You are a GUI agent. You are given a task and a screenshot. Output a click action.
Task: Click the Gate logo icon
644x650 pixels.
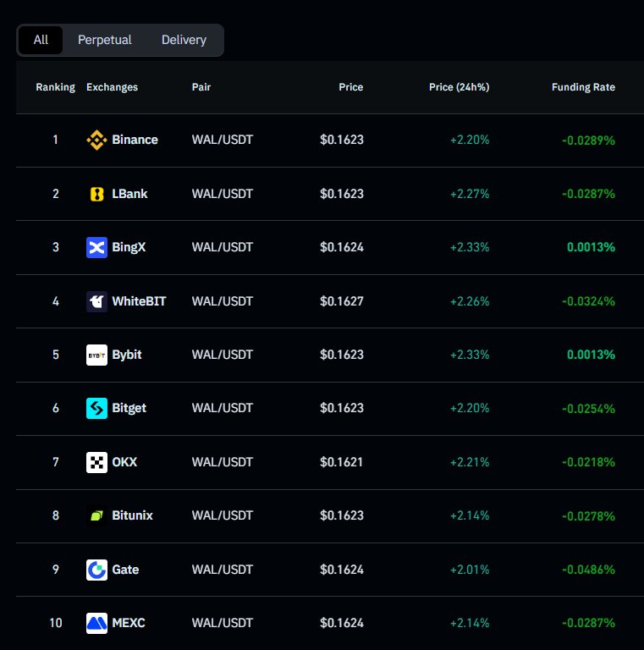point(96,570)
